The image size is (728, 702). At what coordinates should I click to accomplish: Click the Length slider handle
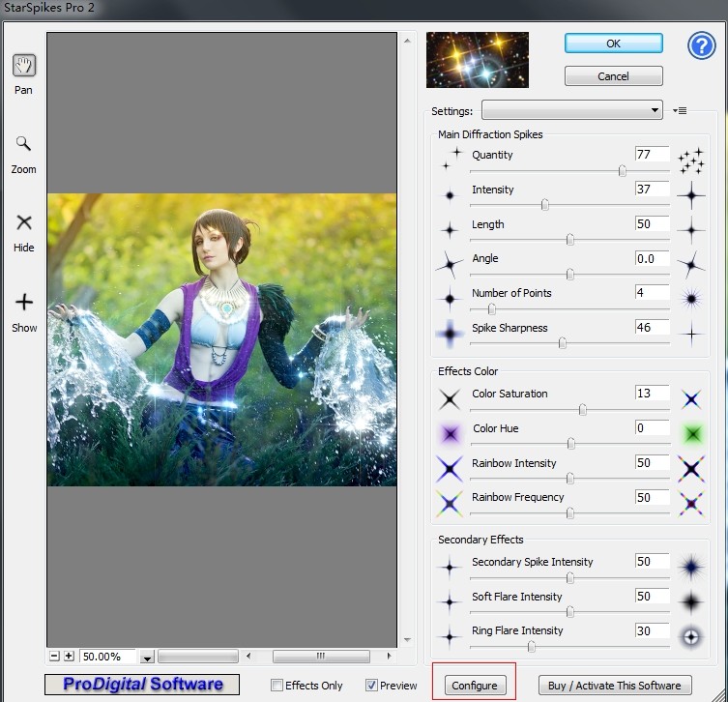pos(570,240)
